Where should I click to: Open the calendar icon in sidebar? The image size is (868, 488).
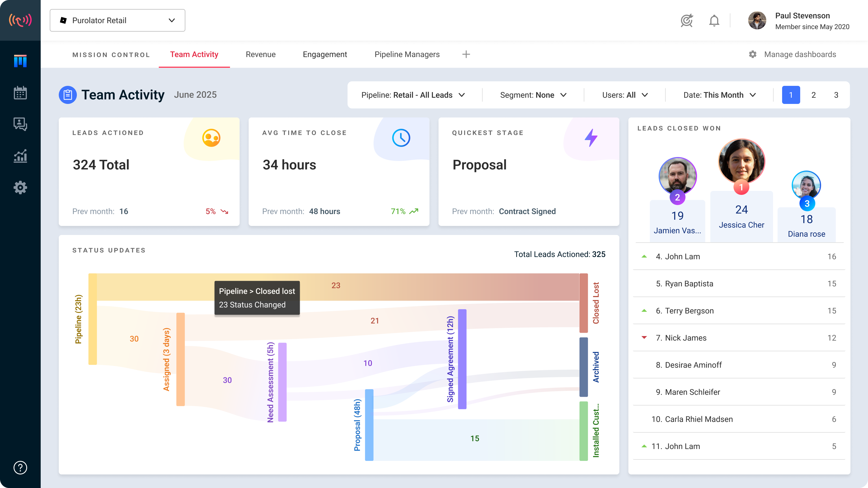20,93
